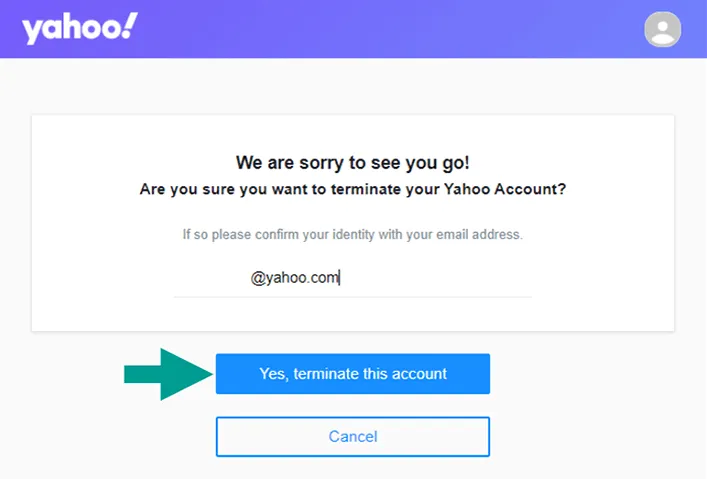Confirm with Yes, terminate this account
This screenshot has width=707, height=479.
(x=353, y=374)
